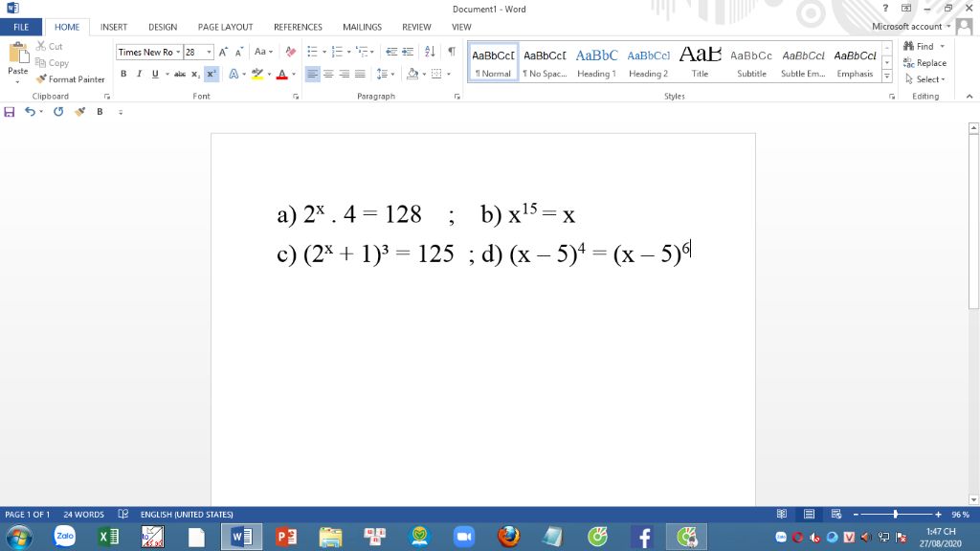Toggle Bold formatting in Font group
This screenshot has width=980, height=551.
[x=123, y=74]
